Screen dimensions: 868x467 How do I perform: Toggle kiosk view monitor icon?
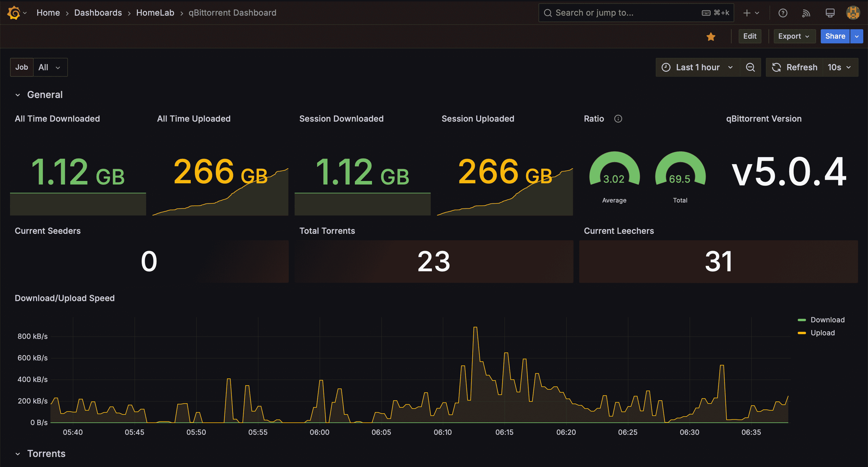tap(830, 13)
